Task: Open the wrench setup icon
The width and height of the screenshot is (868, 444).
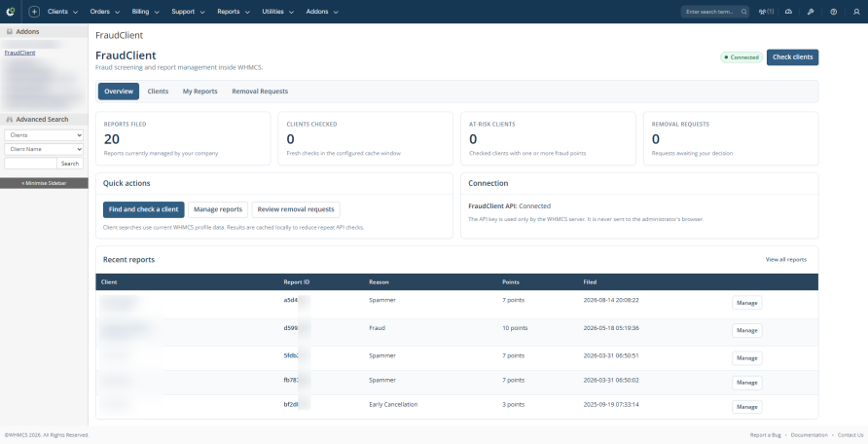Action: point(811,12)
